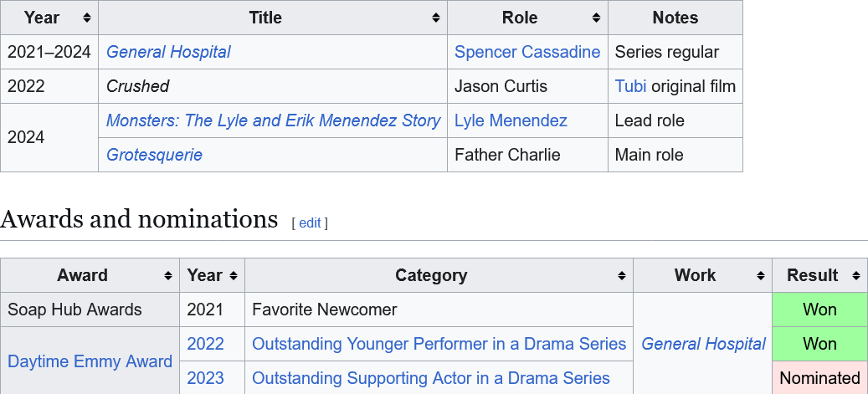Follow the Tubi link in Notes

pos(630,86)
